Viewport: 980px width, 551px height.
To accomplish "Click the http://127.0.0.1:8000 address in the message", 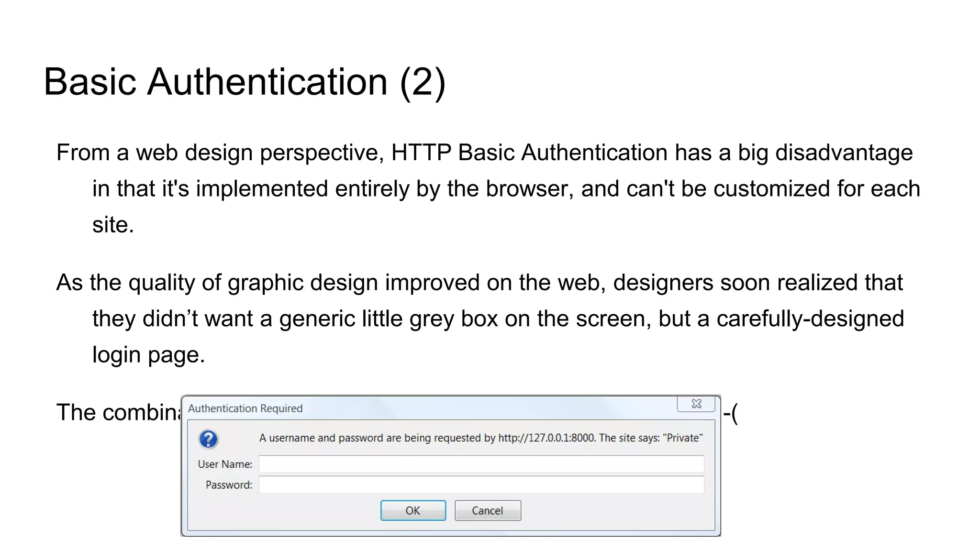I will coord(546,438).
